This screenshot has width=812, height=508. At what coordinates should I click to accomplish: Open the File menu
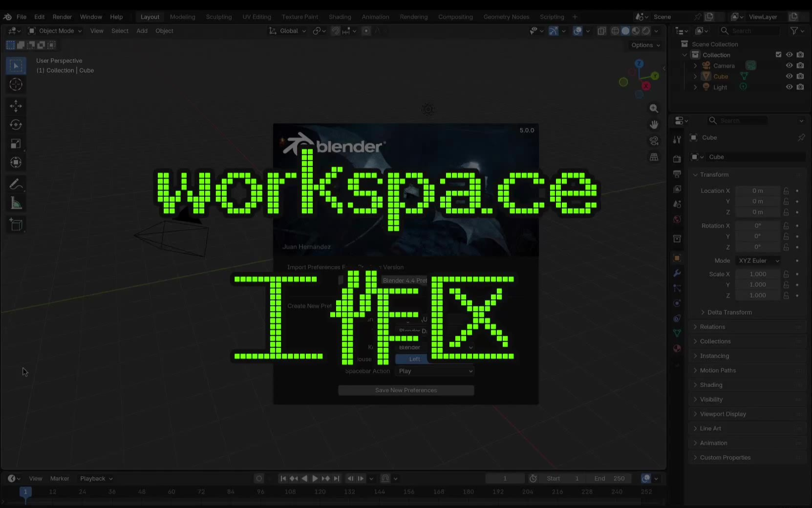pos(21,17)
